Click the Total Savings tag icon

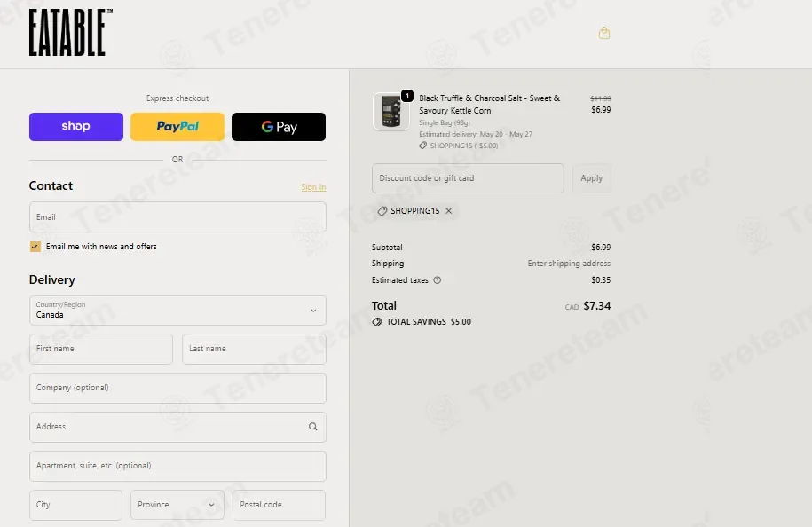(377, 321)
